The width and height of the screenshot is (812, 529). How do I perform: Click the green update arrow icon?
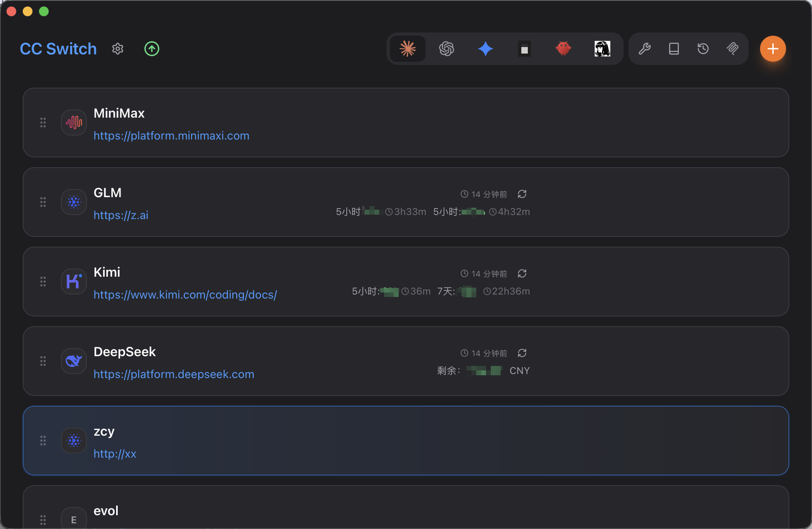[x=152, y=49]
